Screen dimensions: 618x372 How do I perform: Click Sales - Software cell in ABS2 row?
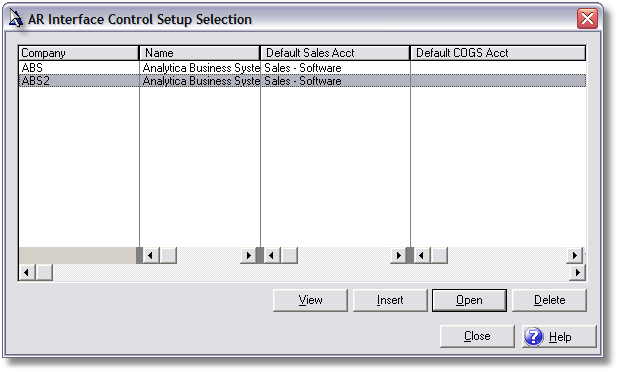point(303,81)
